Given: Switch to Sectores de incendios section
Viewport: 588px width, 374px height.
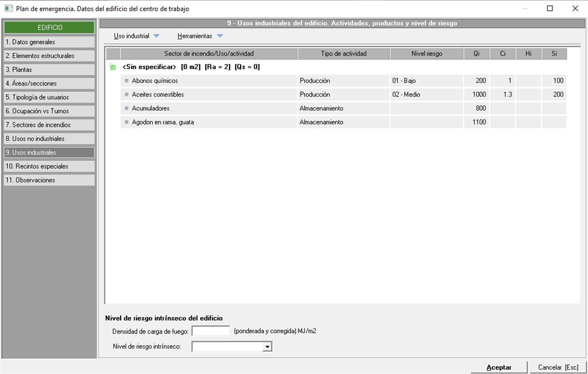Looking at the screenshot, I should point(49,125).
